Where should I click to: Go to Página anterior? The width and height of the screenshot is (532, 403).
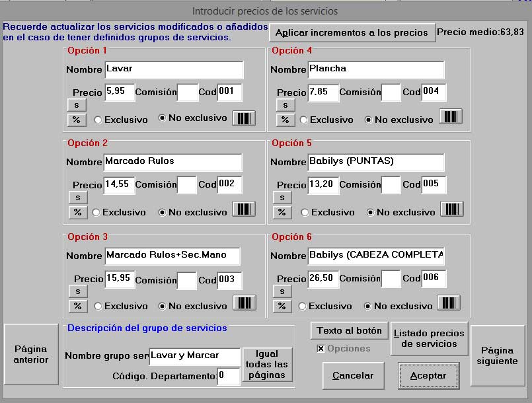(31, 355)
